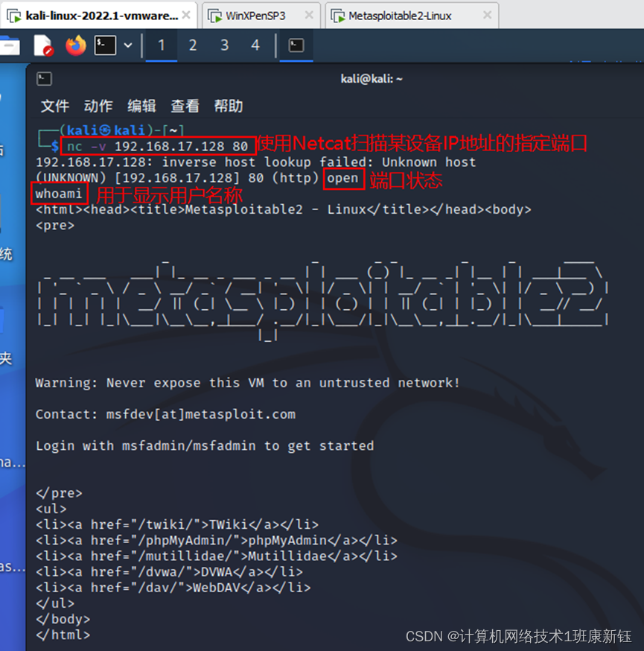Close the Metasploitable2-Linux tab
644x651 pixels.
tap(488, 16)
